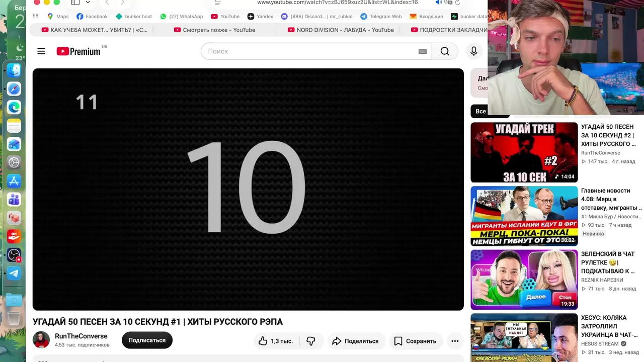Image resolution: width=644 pixels, height=362 pixels.
Task: Switch to the NORD DIVISION - ЛАБУДА tab
Action: point(341,30)
